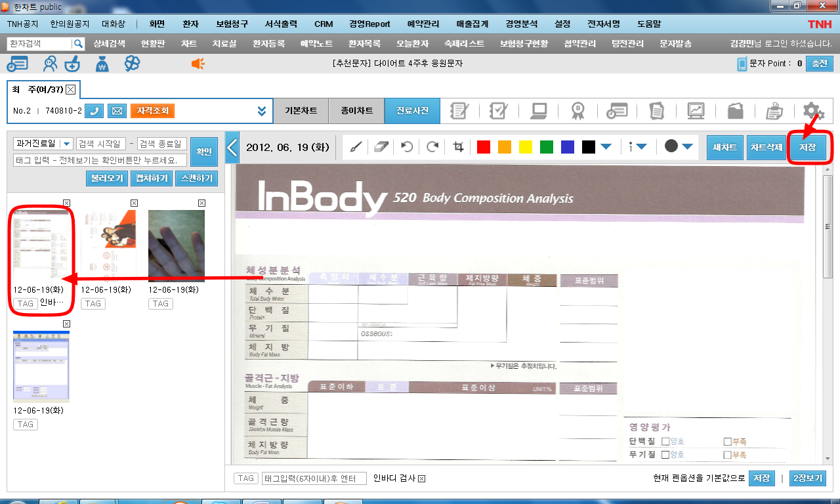Delete the InBody thumbnail via its X
The image size is (840, 504).
click(x=66, y=203)
